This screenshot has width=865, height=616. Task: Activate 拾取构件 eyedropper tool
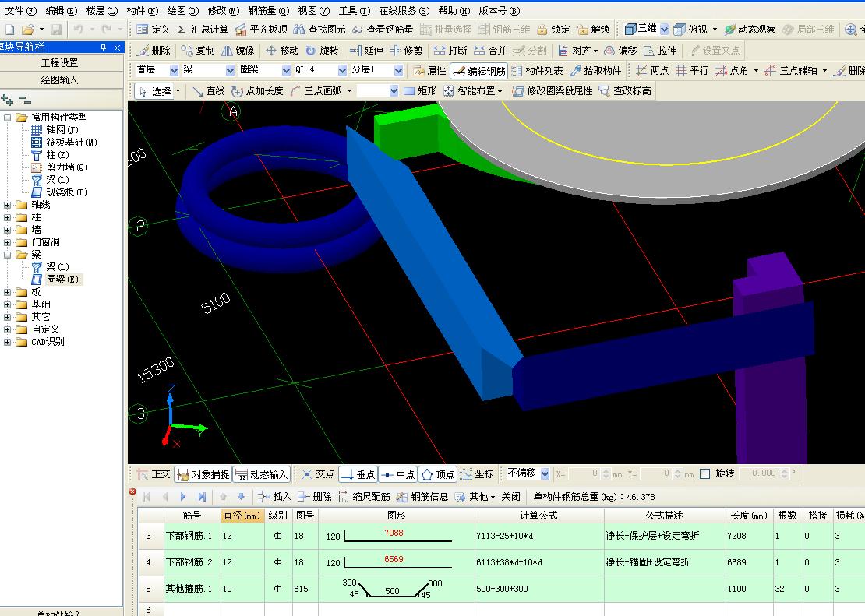click(x=596, y=71)
